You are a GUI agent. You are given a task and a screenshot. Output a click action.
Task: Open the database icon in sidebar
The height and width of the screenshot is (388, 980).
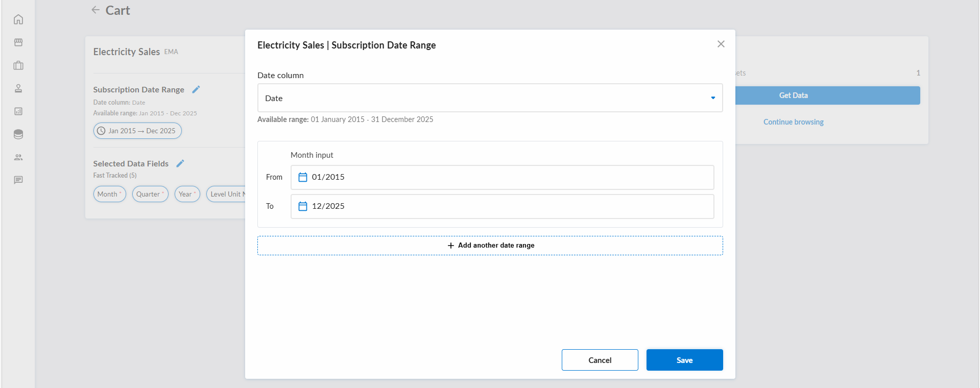point(18,134)
